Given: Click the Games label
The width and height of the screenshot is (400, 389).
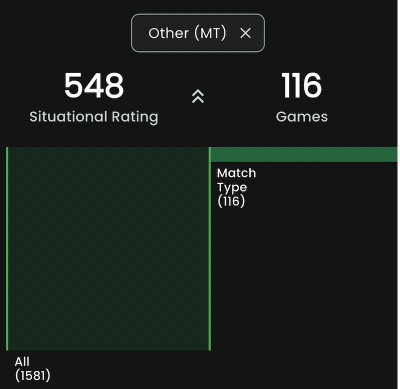Looking at the screenshot, I should [302, 117].
